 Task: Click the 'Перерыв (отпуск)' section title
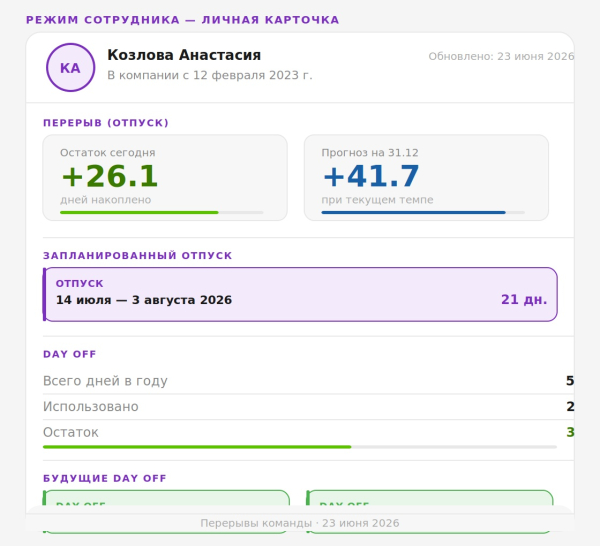coord(106,123)
